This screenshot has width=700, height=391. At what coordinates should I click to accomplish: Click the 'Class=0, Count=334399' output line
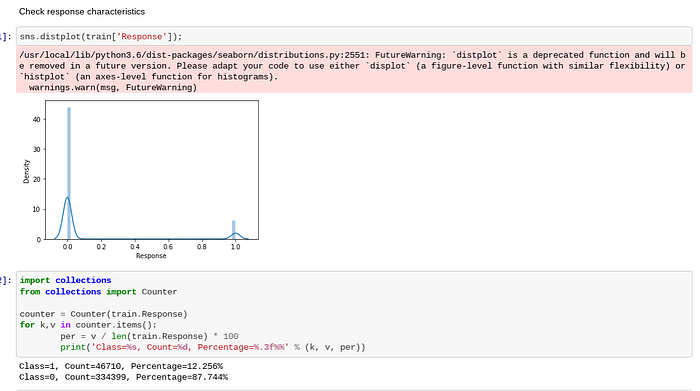(x=123, y=378)
